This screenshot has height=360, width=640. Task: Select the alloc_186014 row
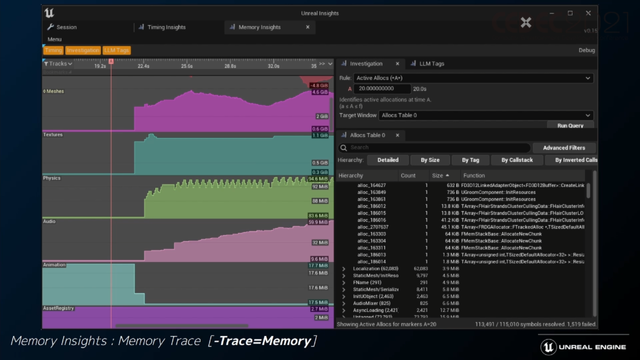[461, 262]
